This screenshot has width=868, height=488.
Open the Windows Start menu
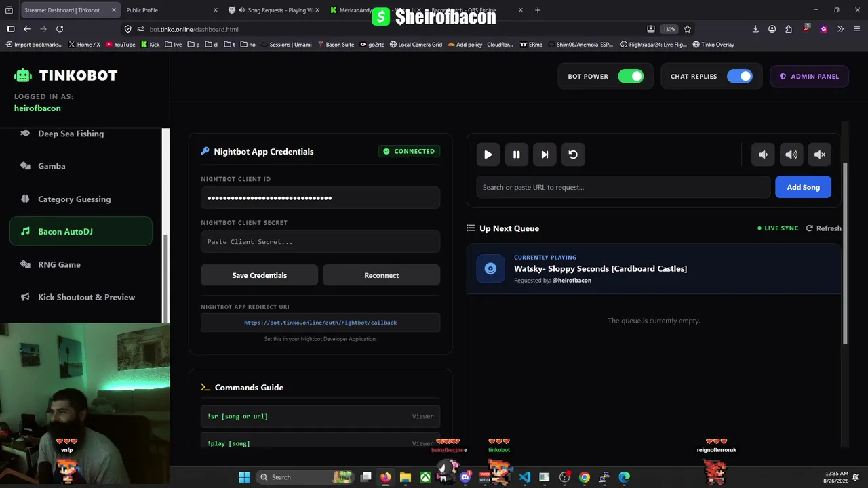[244, 477]
